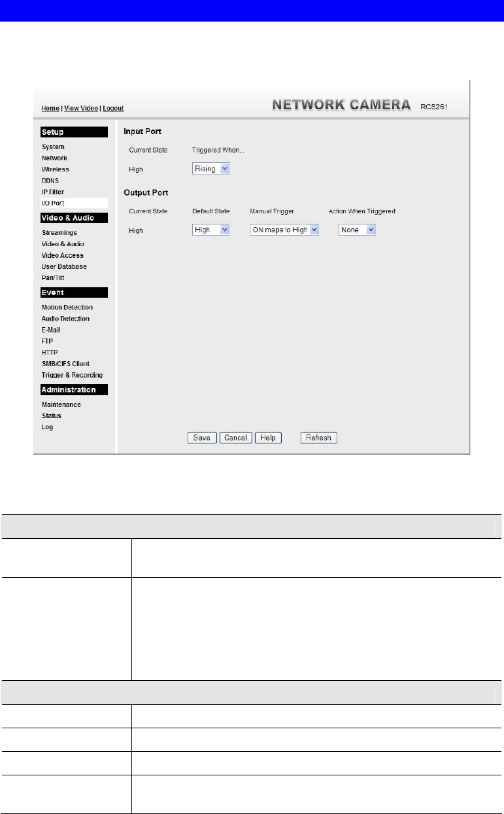Open the IP Filter page
The height and width of the screenshot is (814, 504).
pos(52,192)
